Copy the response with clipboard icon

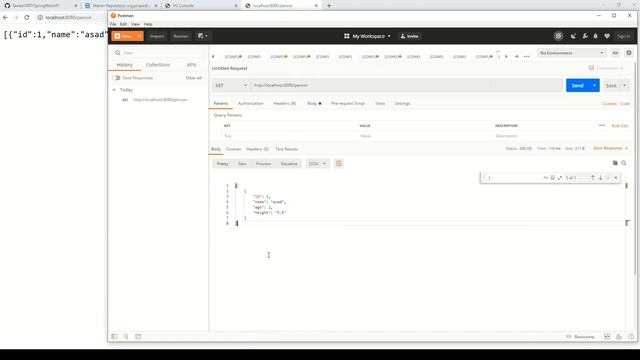[615, 163]
